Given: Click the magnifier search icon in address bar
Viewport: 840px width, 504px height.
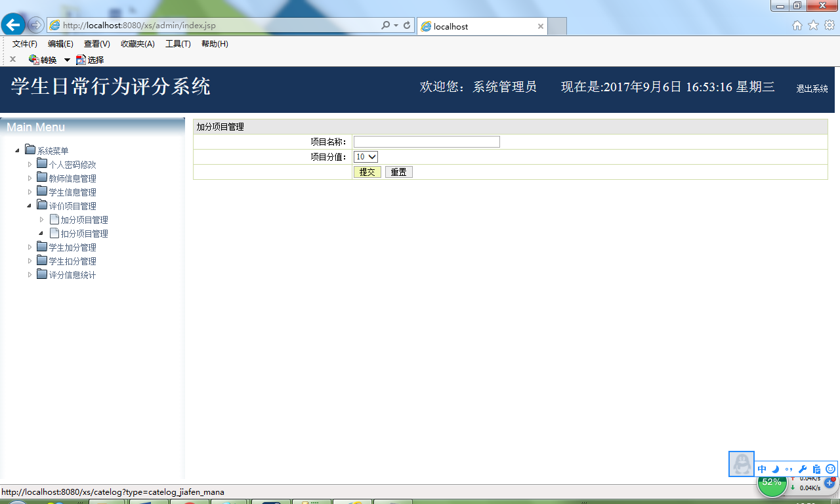Looking at the screenshot, I should tap(386, 26).
